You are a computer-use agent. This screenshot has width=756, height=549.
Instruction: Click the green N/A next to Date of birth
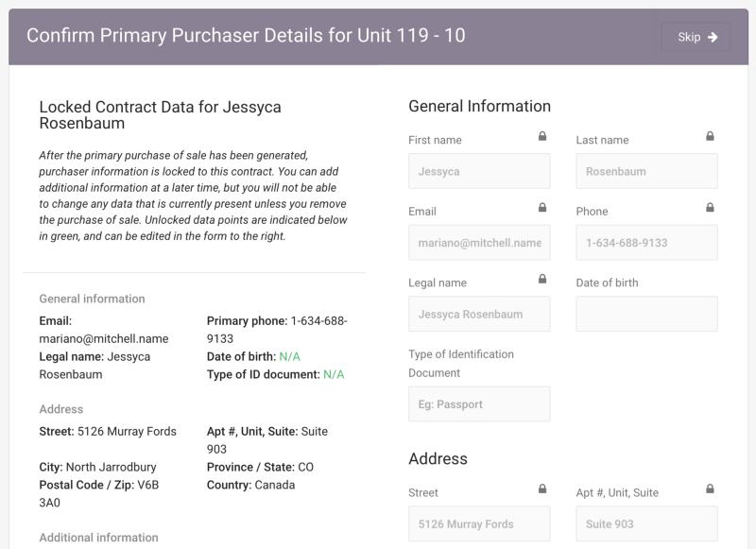290,356
